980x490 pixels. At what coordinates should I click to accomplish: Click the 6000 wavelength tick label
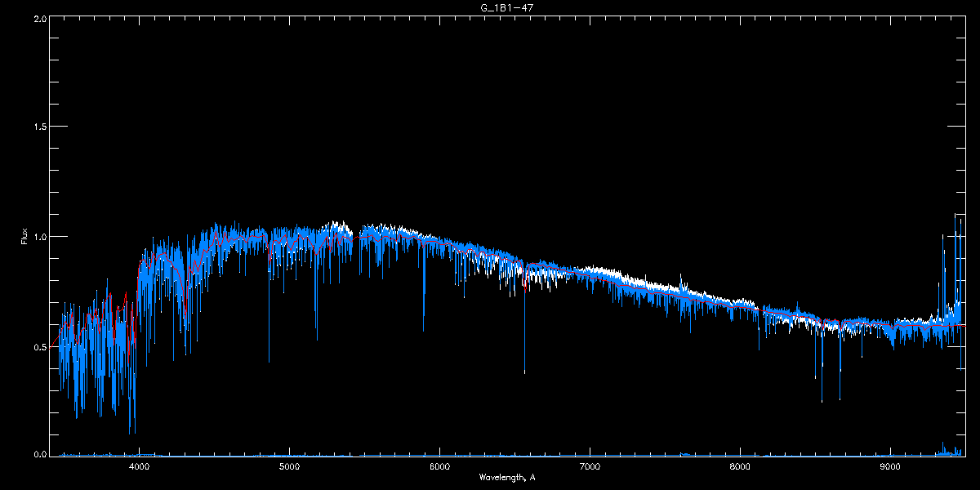tap(439, 467)
